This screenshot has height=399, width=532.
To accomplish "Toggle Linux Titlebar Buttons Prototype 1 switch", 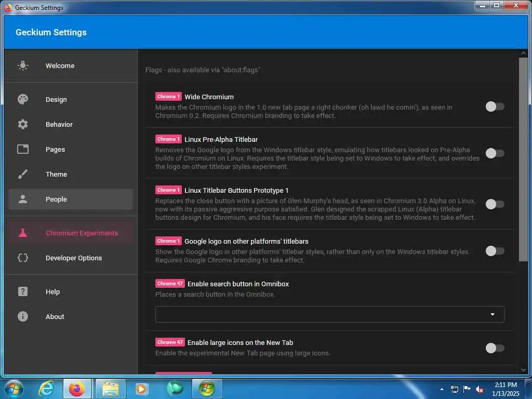I will click(x=495, y=204).
